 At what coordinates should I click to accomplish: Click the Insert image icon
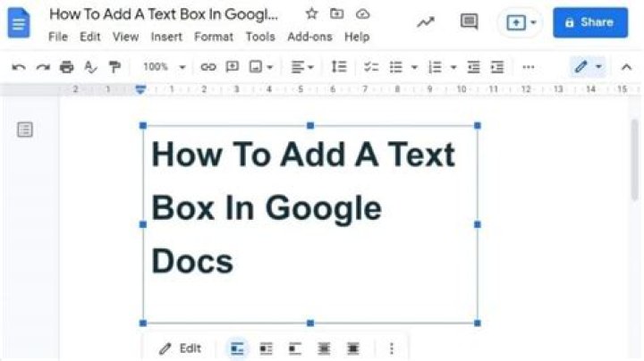tap(256, 66)
